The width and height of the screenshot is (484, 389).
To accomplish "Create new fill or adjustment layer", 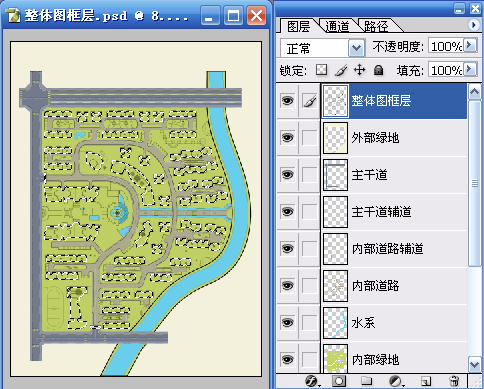I will [x=396, y=381].
